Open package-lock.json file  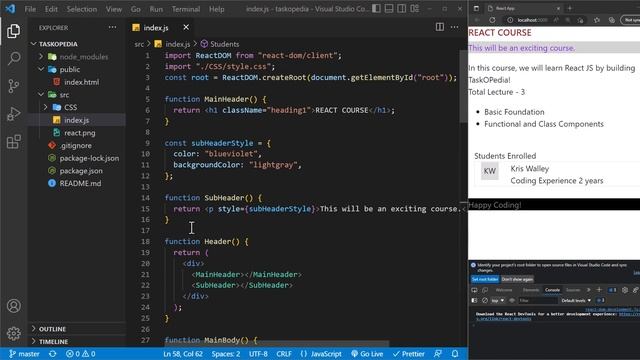click(x=89, y=158)
